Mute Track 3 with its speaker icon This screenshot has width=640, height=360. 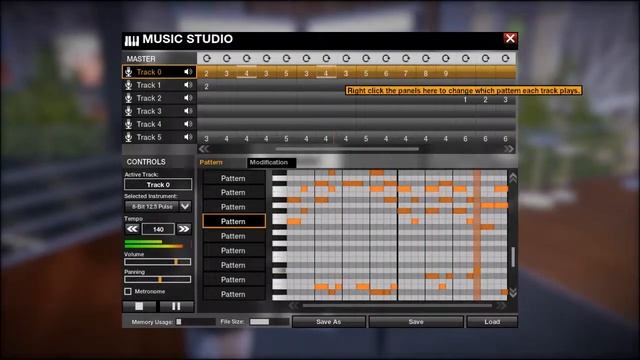pyautogui.click(x=188, y=111)
